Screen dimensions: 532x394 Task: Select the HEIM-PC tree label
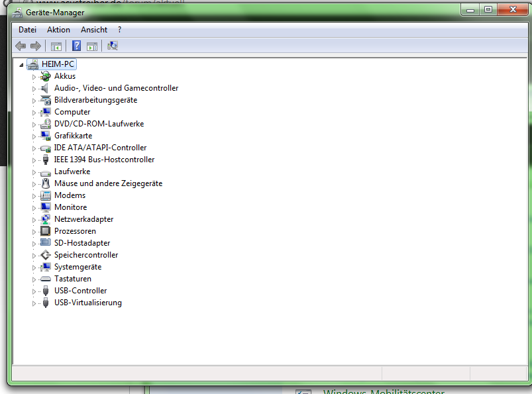pyautogui.click(x=58, y=64)
